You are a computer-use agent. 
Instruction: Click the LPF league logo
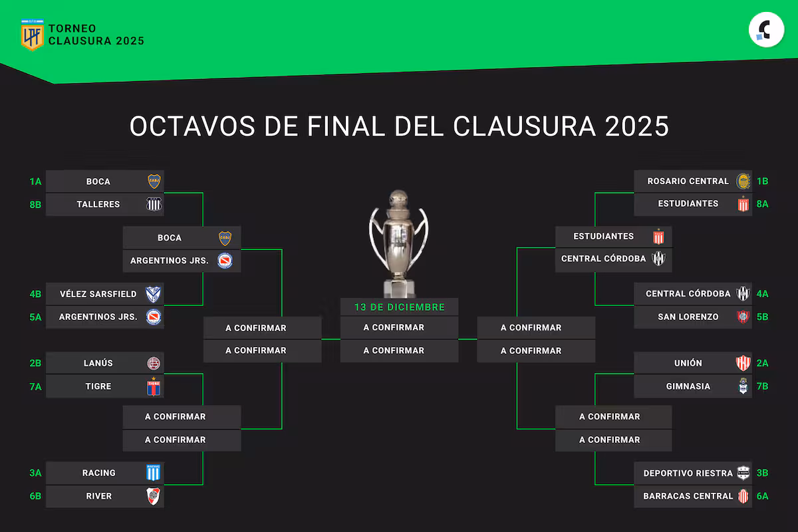(x=32, y=35)
